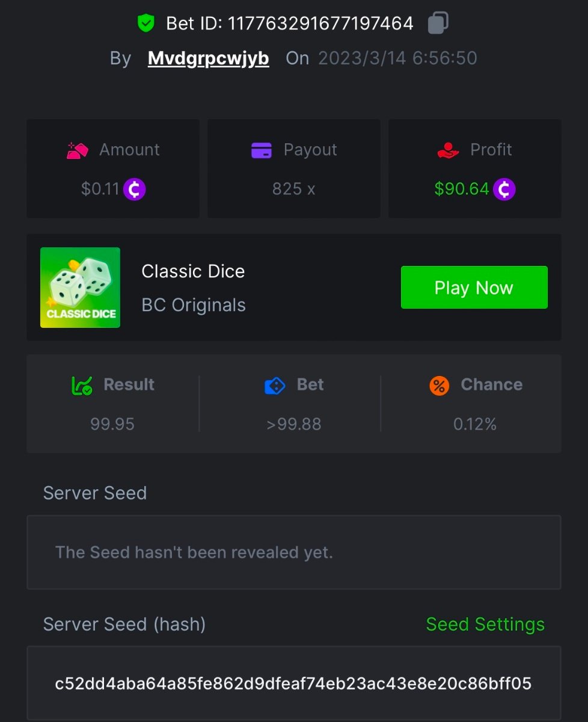Click the pink Amount coins icon
Image resolution: width=588 pixels, height=722 pixels.
click(78, 150)
